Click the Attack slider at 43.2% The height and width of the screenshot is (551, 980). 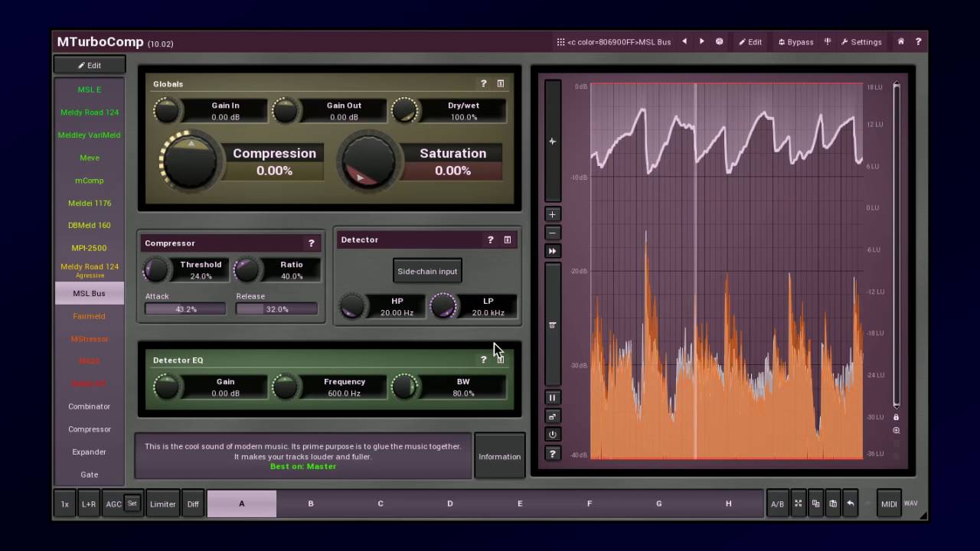(x=185, y=309)
